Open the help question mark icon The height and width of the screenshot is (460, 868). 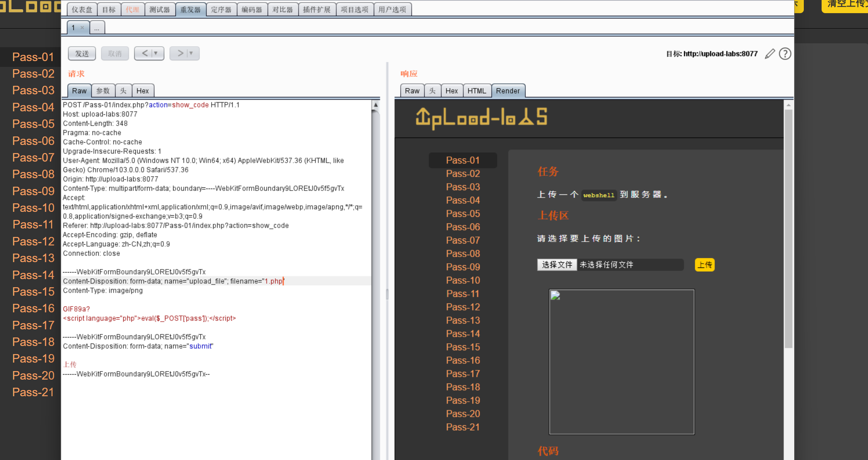785,54
